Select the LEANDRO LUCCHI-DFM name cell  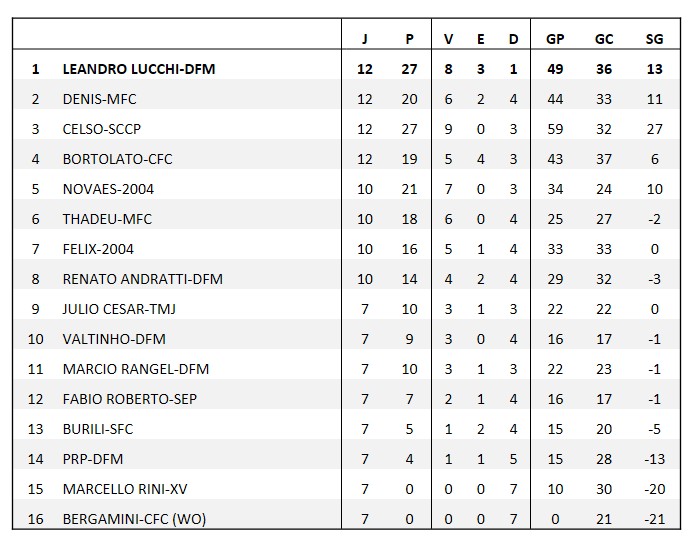click(x=139, y=69)
